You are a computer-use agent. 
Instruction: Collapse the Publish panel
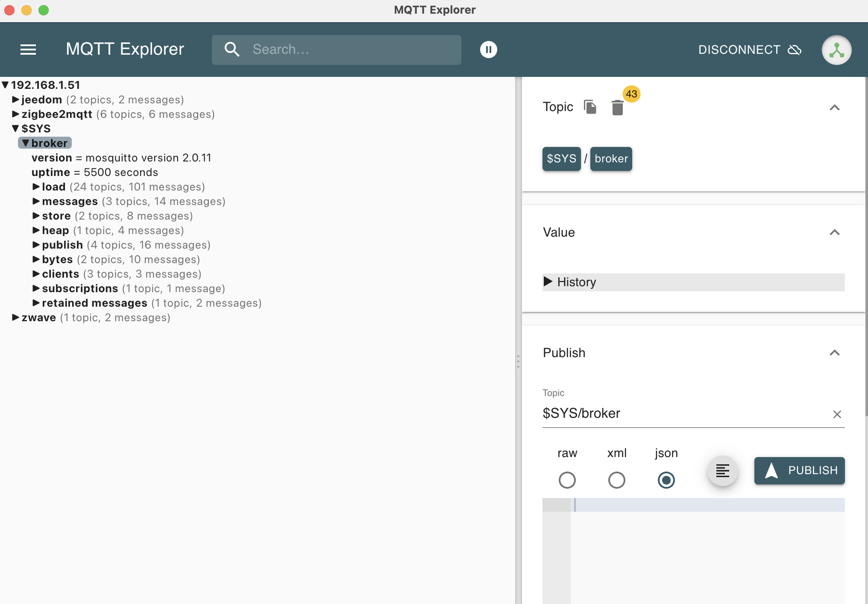[x=834, y=353]
